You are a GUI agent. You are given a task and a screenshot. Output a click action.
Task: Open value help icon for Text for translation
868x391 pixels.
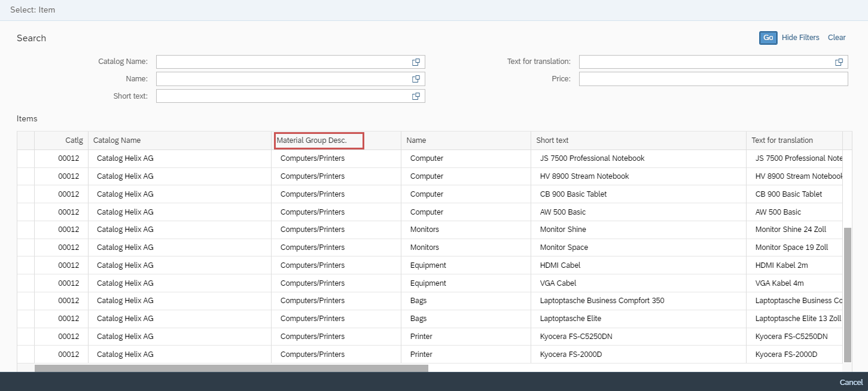[x=839, y=62]
